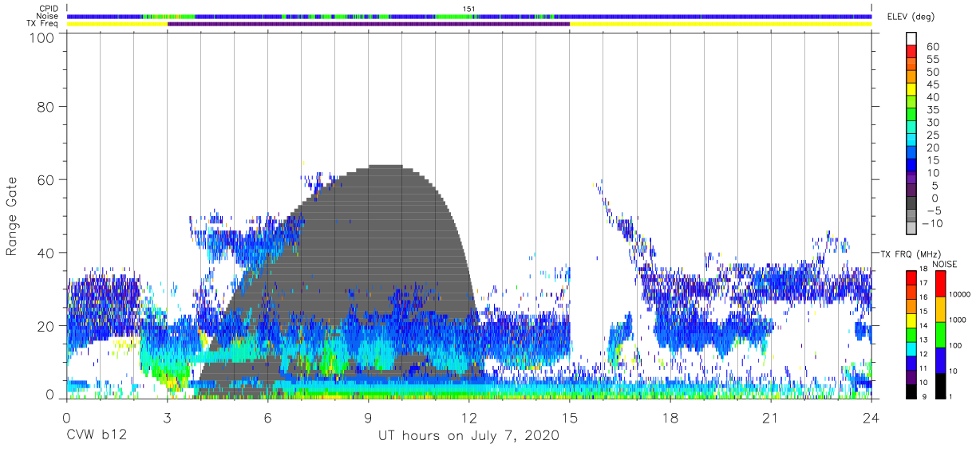The image size is (980, 452).
Task: Pick the green swatch in the NOISE legend
Action: click(x=940, y=334)
